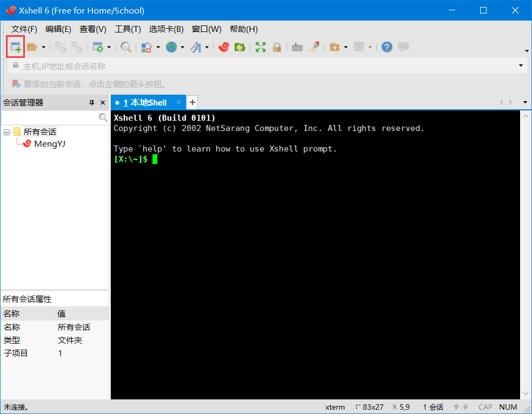Screen dimensions: 532x414
Task: Enter full screen with green arrows icon
Action: pos(260,47)
